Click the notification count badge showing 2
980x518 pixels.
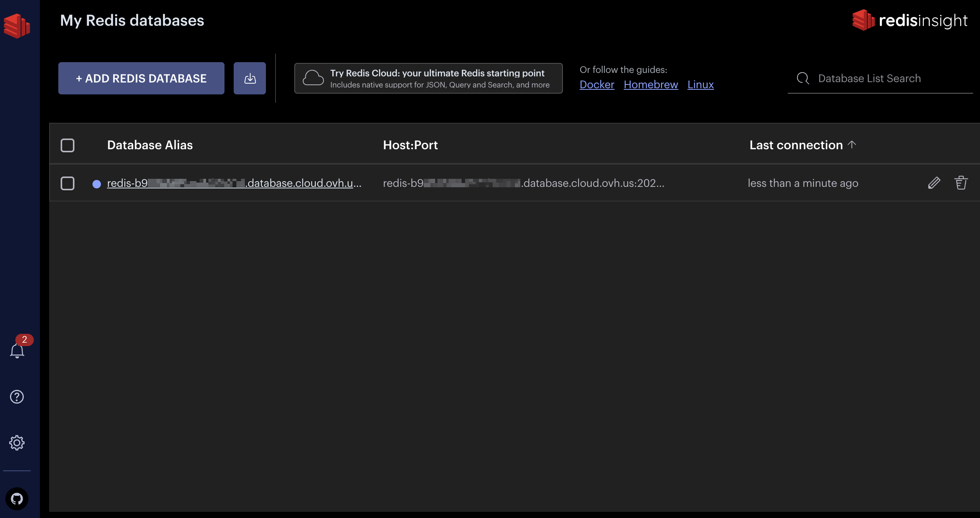pos(24,340)
